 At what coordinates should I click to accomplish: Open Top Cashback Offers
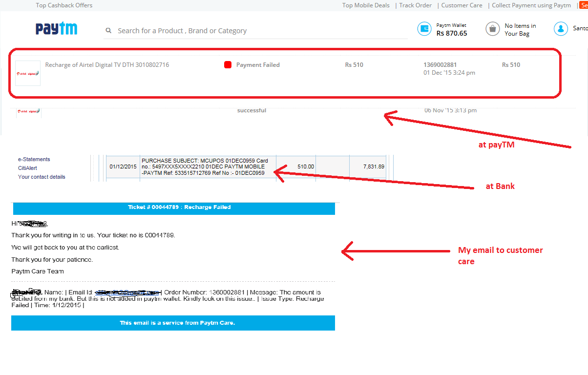(x=64, y=5)
